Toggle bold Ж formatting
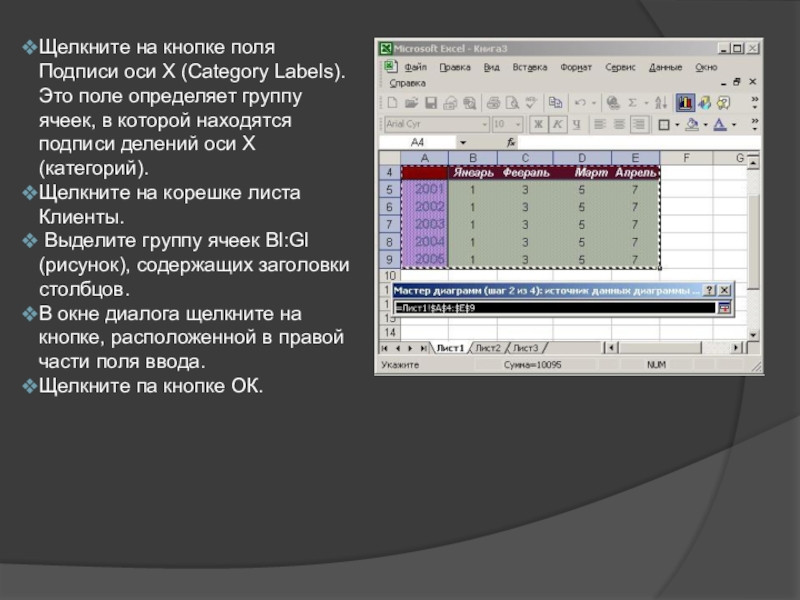This screenshot has height=600, width=800. coord(538,124)
